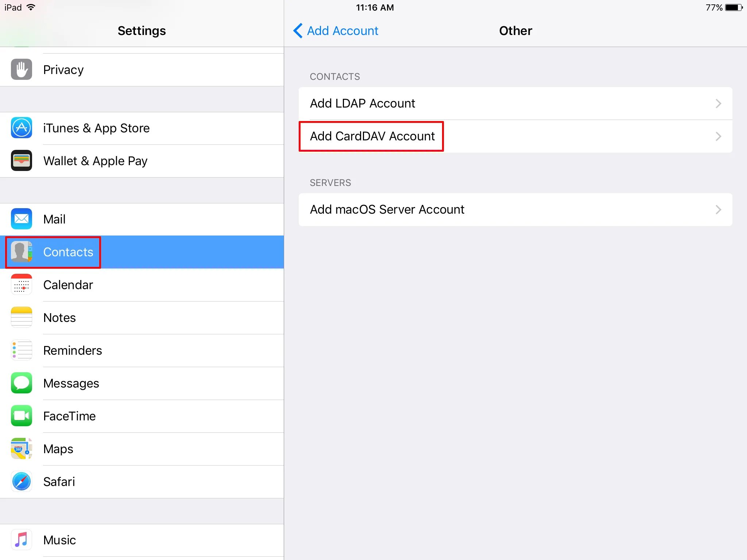Viewport: 747px width, 560px height.
Task: Tap the Music note icon
Action: pyautogui.click(x=22, y=540)
